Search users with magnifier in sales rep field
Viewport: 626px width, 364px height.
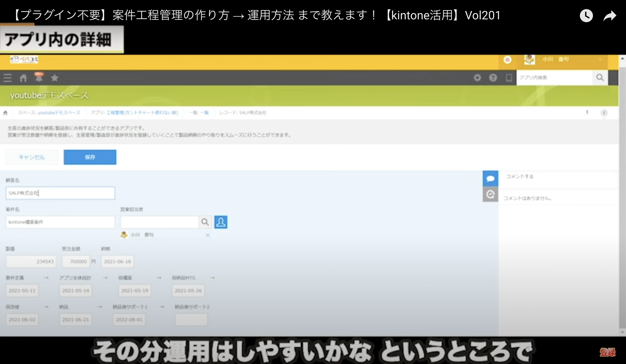pyautogui.click(x=205, y=222)
